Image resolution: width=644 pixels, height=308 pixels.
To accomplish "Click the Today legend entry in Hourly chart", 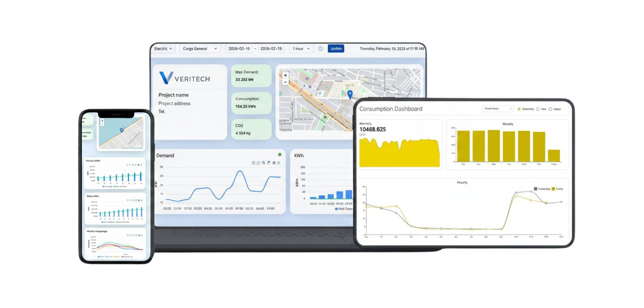I will point(556,189).
